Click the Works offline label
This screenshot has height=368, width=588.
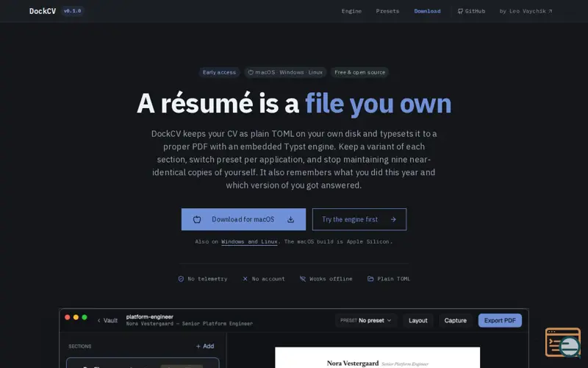click(x=331, y=279)
